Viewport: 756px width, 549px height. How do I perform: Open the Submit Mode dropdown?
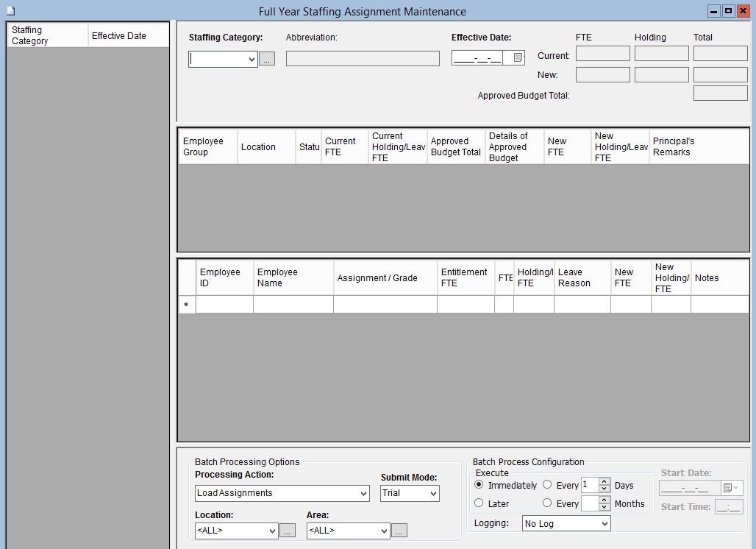[432, 493]
